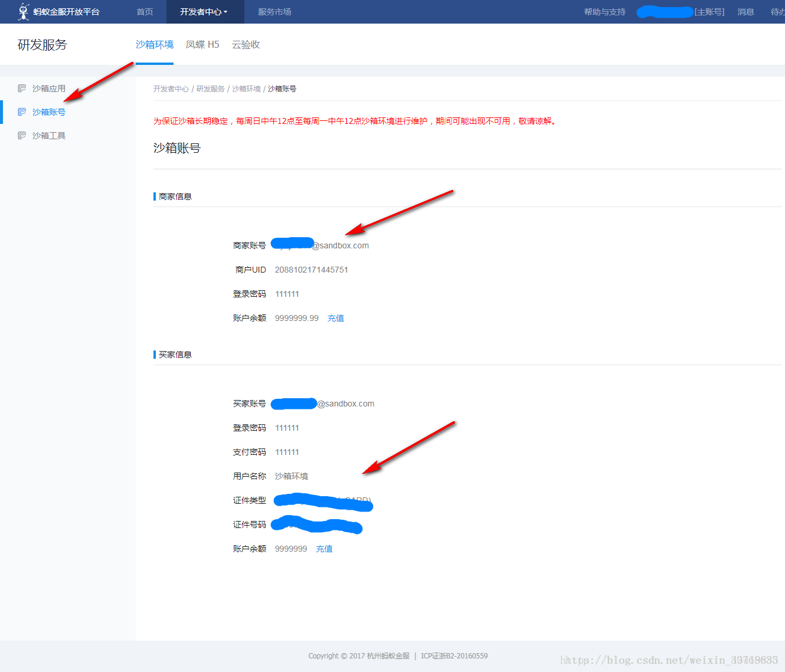Click the Copyright 2017 杭州蚂蚁金服 footer text
The width and height of the screenshot is (785, 672).
(359, 656)
